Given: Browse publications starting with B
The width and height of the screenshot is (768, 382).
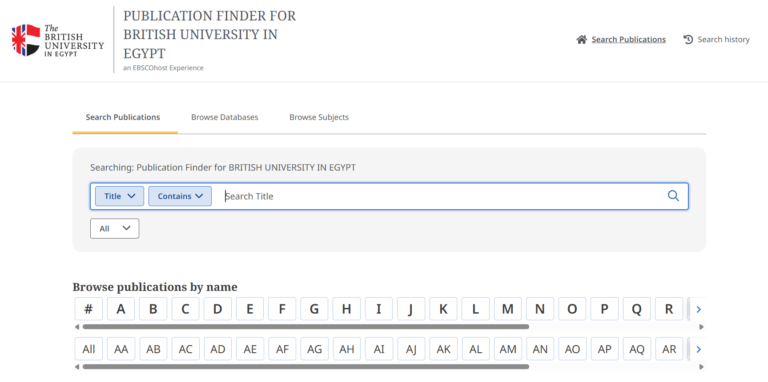Looking at the screenshot, I should (x=153, y=309).
